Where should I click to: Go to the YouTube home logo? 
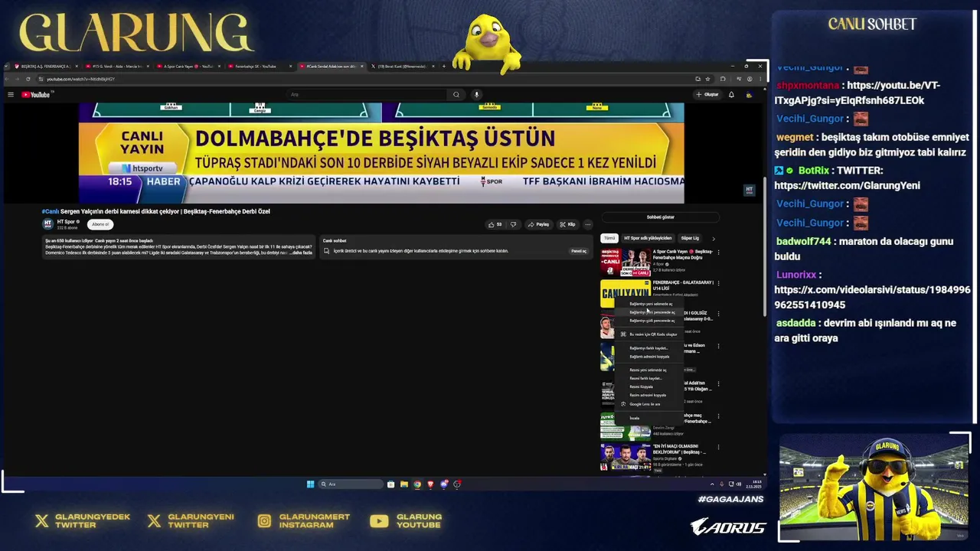pyautogui.click(x=35, y=95)
